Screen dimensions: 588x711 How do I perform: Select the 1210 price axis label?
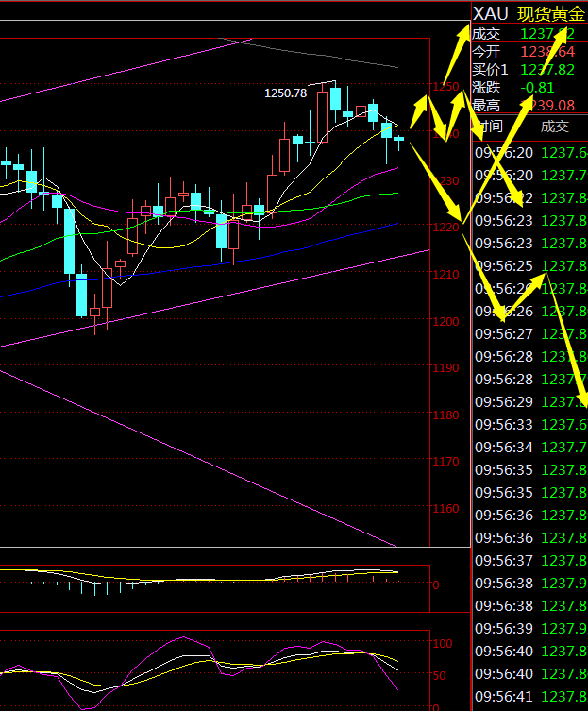click(x=445, y=275)
